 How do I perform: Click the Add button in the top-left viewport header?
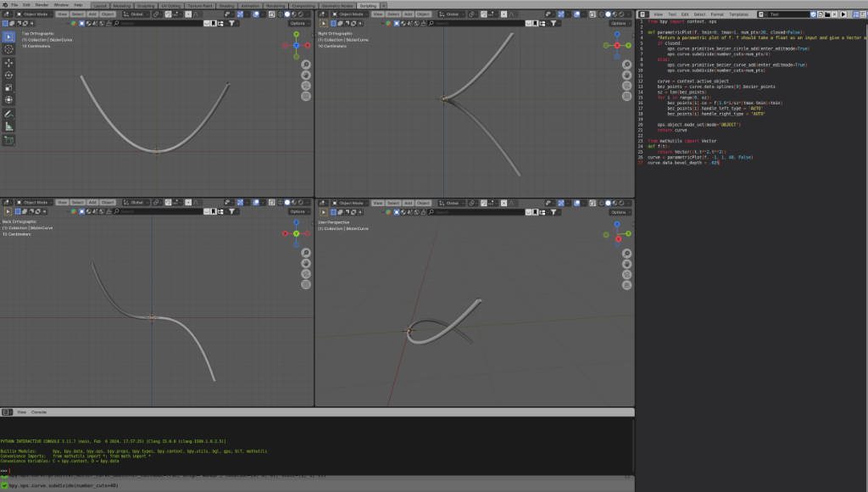[92, 14]
